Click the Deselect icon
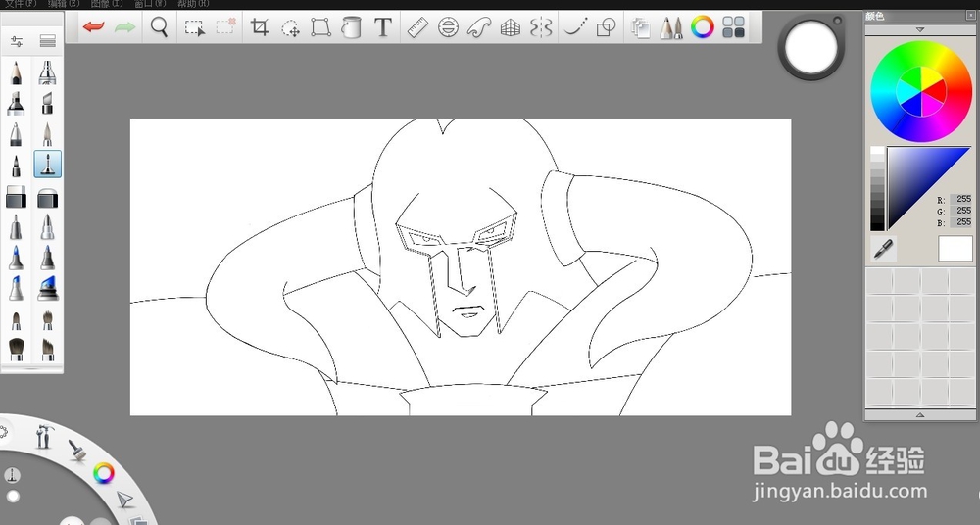 click(x=225, y=26)
